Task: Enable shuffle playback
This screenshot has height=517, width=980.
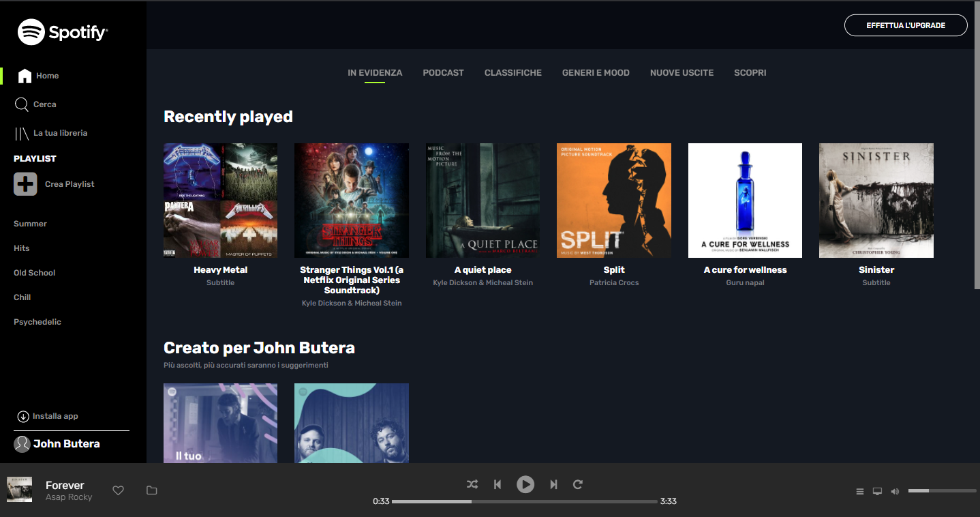Action: pos(472,484)
